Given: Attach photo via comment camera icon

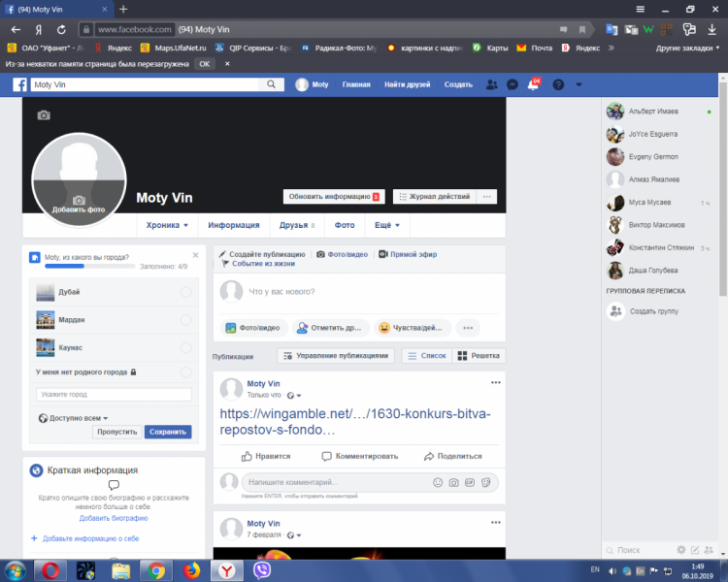Looking at the screenshot, I should (453, 482).
